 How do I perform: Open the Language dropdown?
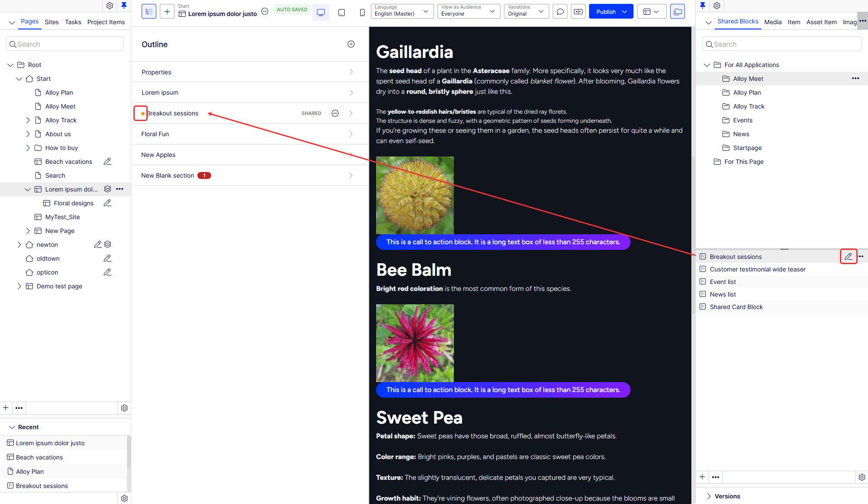tap(402, 11)
